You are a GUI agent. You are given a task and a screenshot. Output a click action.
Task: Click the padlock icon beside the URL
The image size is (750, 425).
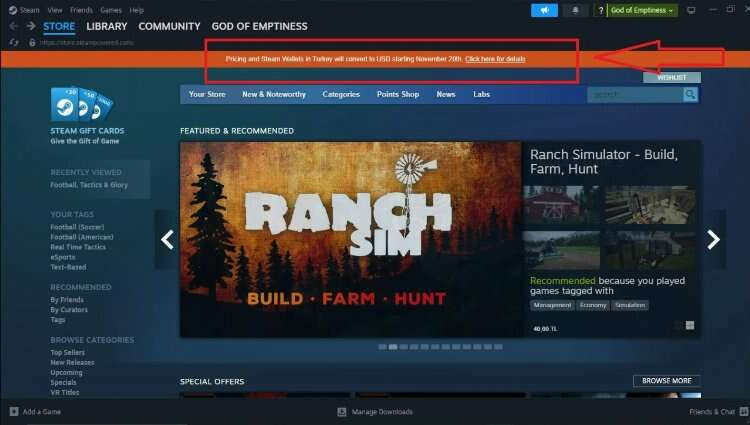click(x=32, y=43)
